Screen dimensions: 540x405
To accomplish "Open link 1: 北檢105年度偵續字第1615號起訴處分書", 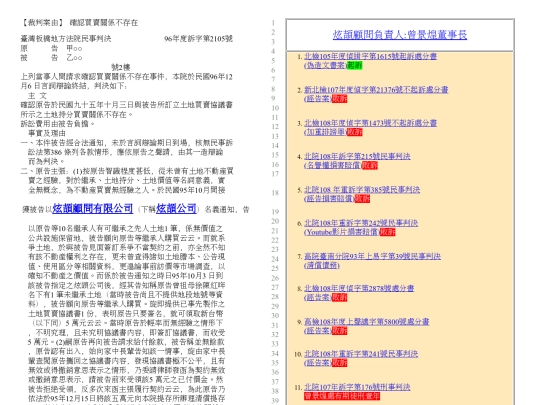I will (x=371, y=56).
